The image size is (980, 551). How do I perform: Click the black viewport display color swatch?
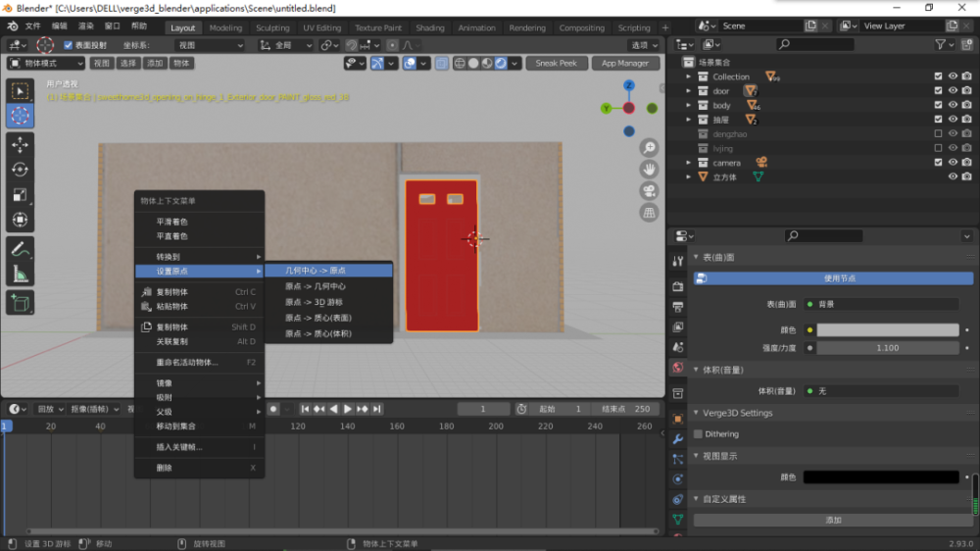[x=881, y=477]
